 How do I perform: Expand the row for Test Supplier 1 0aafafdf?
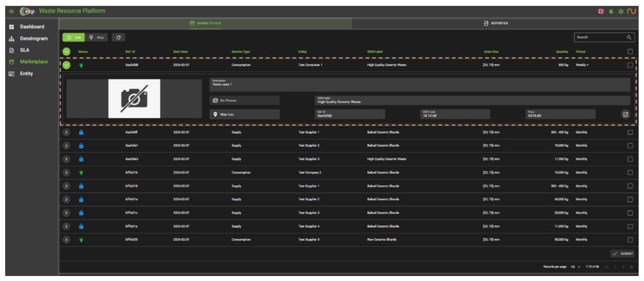point(66,132)
